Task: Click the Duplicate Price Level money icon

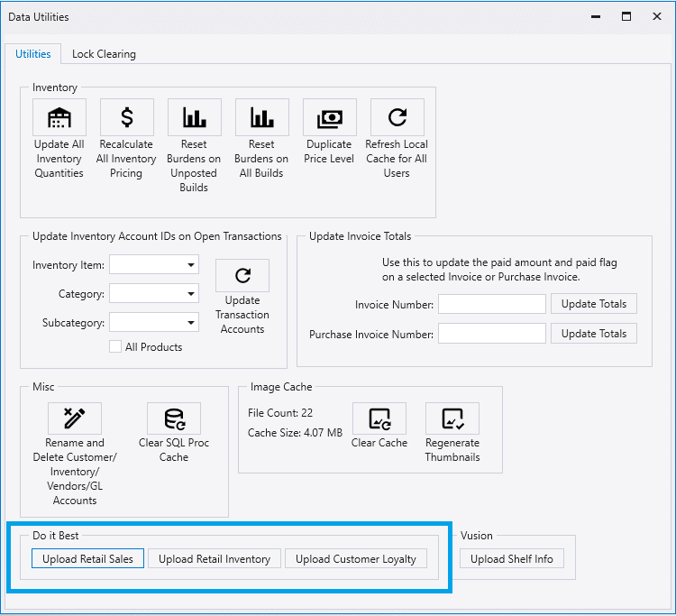Action: point(330,117)
